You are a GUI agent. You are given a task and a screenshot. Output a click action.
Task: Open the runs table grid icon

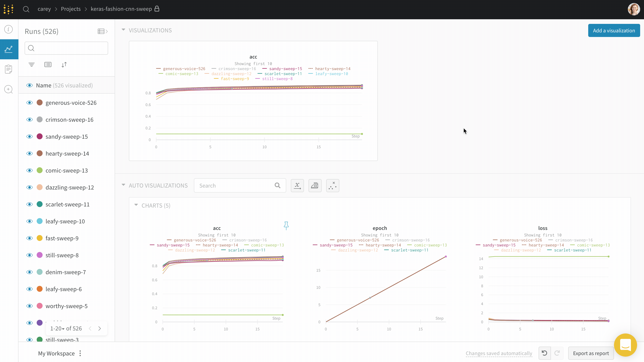(x=102, y=31)
